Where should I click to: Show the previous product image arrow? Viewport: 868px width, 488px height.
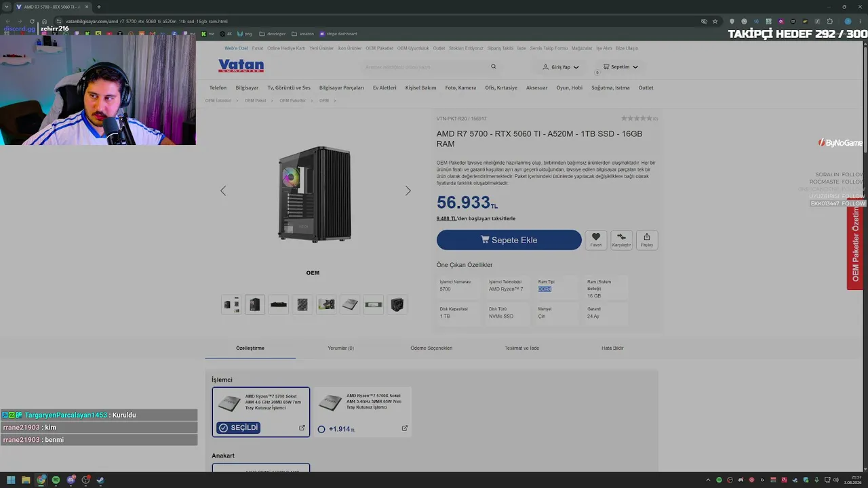pos(223,191)
